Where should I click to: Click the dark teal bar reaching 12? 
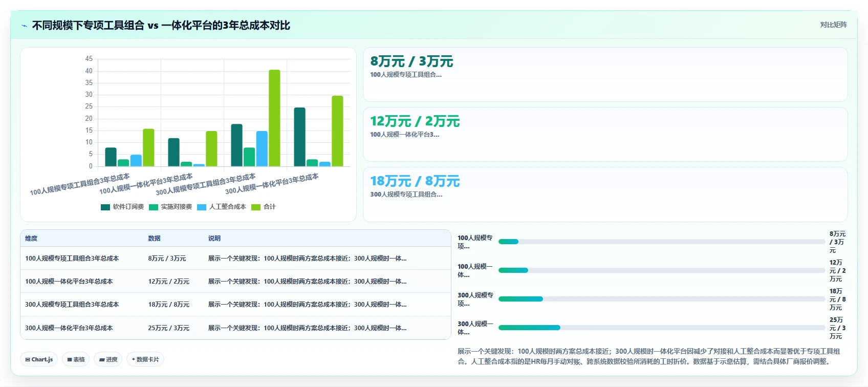coord(173,153)
